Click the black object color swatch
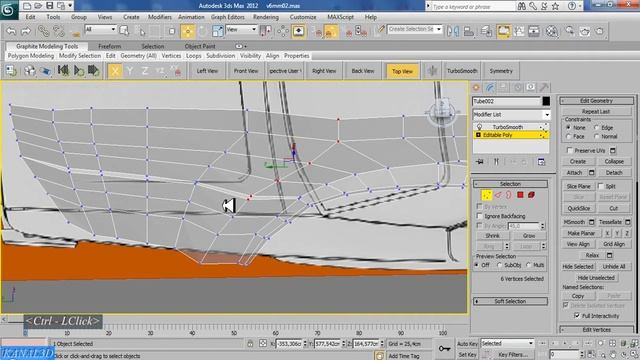Viewport: 640px width, 360px height. 546,101
